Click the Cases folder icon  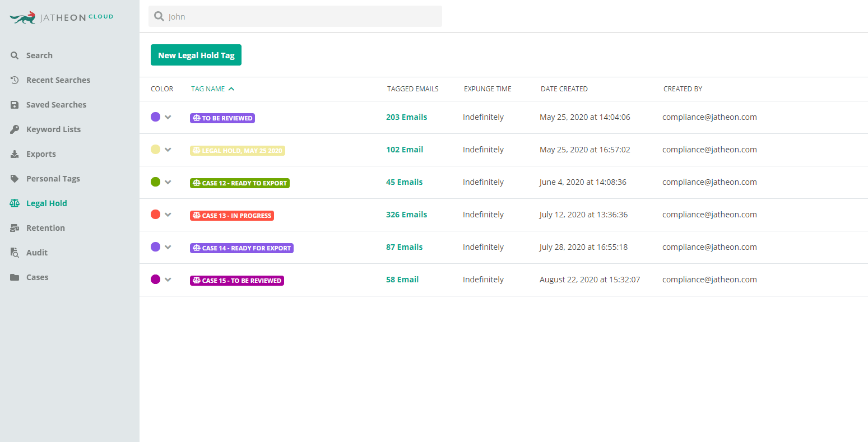tap(15, 277)
